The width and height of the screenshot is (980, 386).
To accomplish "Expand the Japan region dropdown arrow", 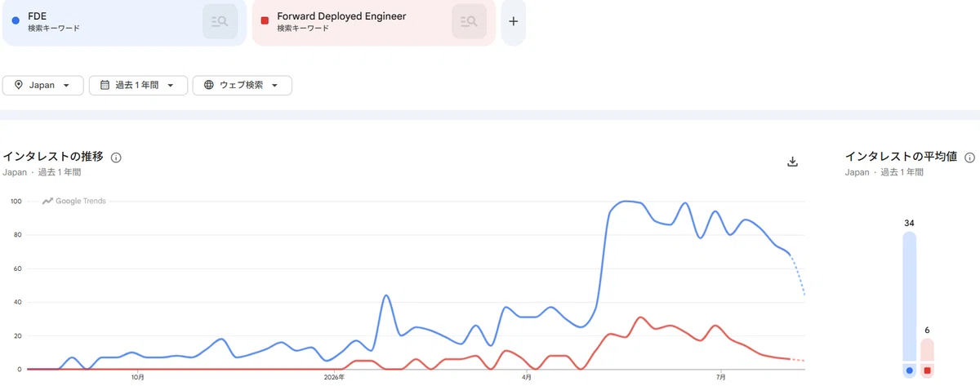I will tap(66, 86).
